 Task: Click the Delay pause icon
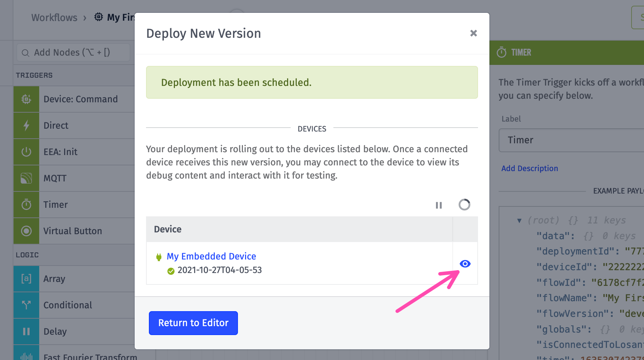click(26, 331)
